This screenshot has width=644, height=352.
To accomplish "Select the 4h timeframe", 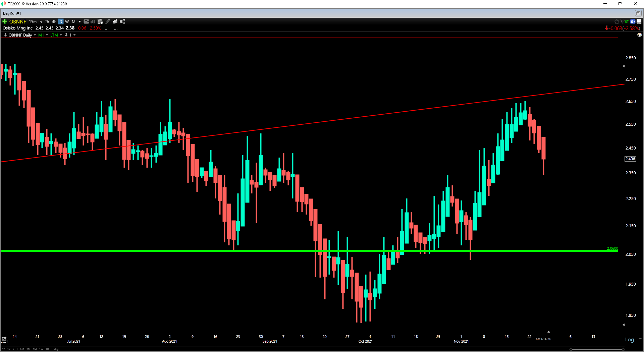I will 54,21.
